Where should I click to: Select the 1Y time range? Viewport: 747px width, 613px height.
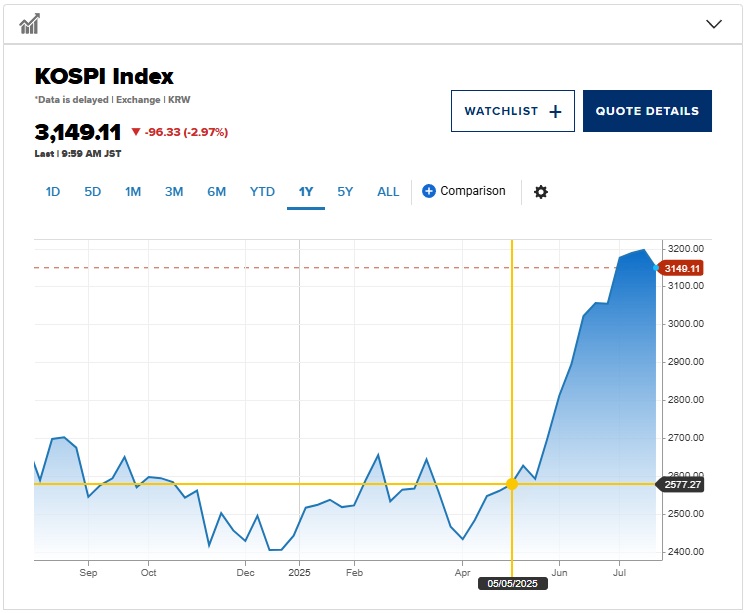[x=306, y=191]
